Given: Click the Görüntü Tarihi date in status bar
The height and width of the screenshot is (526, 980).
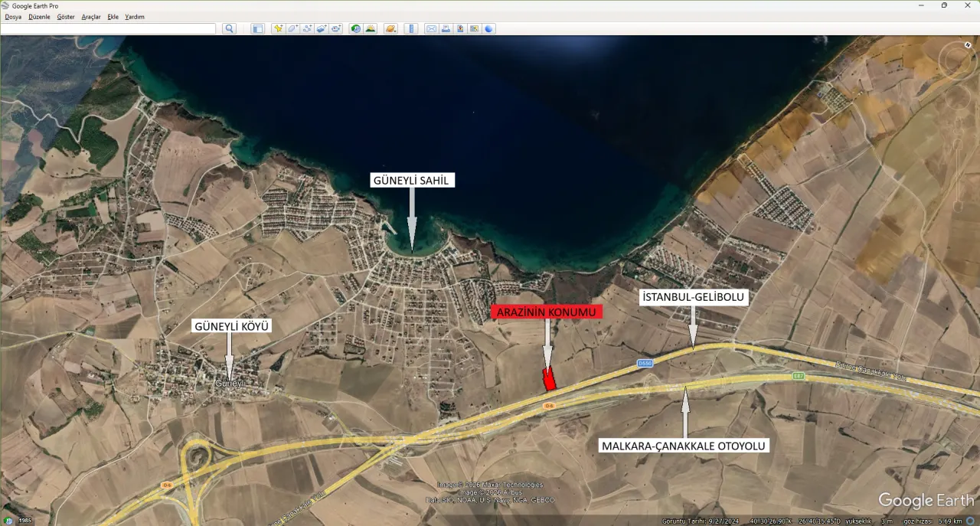Looking at the screenshot, I should (x=701, y=521).
